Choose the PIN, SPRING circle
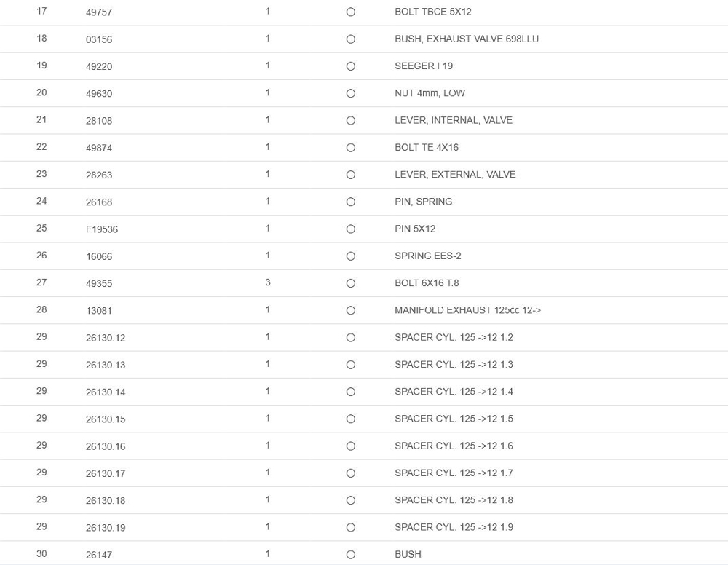Image resolution: width=728 pixels, height=565 pixels. pos(351,202)
